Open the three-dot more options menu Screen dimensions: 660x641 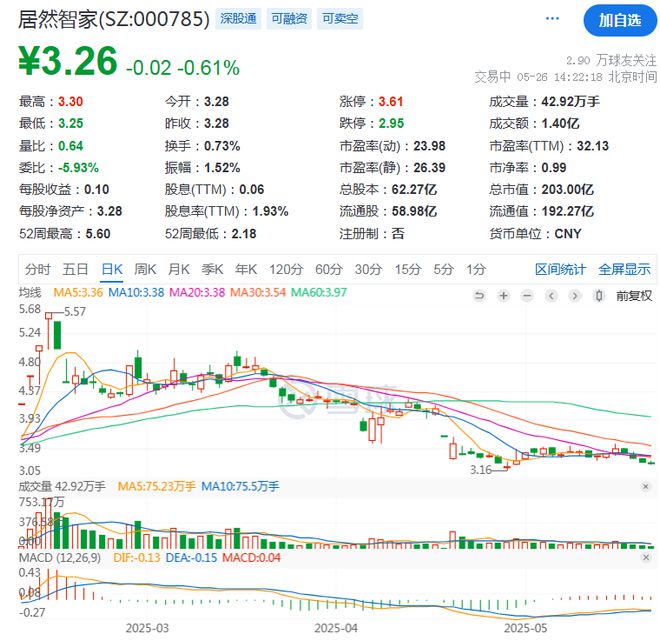click(552, 19)
